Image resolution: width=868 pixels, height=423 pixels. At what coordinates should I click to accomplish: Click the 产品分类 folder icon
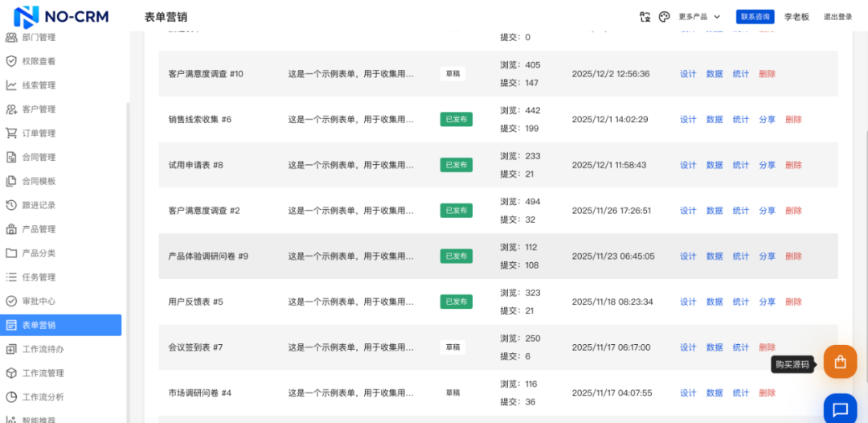(x=11, y=253)
